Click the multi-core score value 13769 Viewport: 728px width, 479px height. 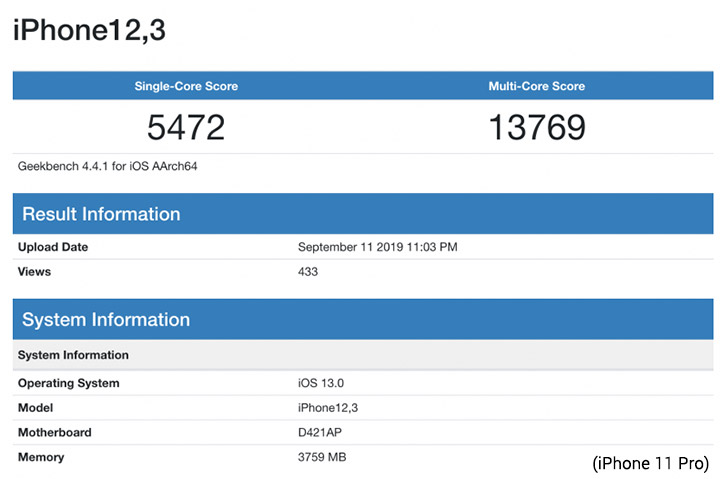(x=537, y=127)
